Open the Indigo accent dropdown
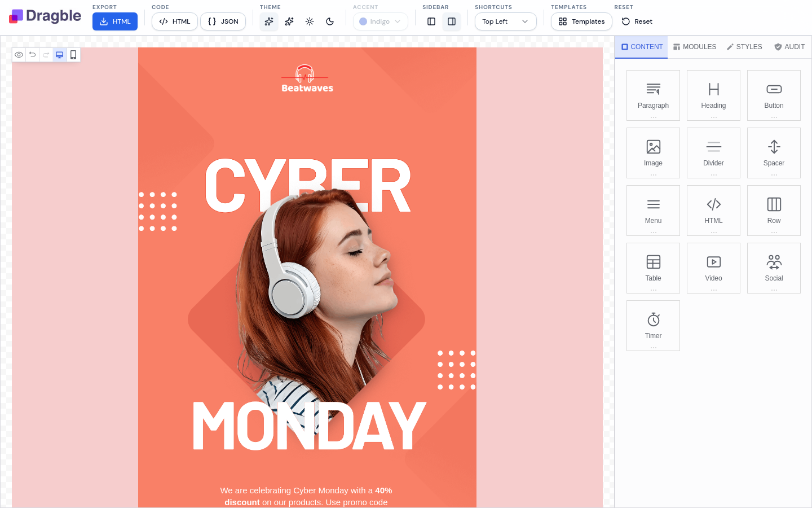Viewport: 812px width, 508px height. 381,21
